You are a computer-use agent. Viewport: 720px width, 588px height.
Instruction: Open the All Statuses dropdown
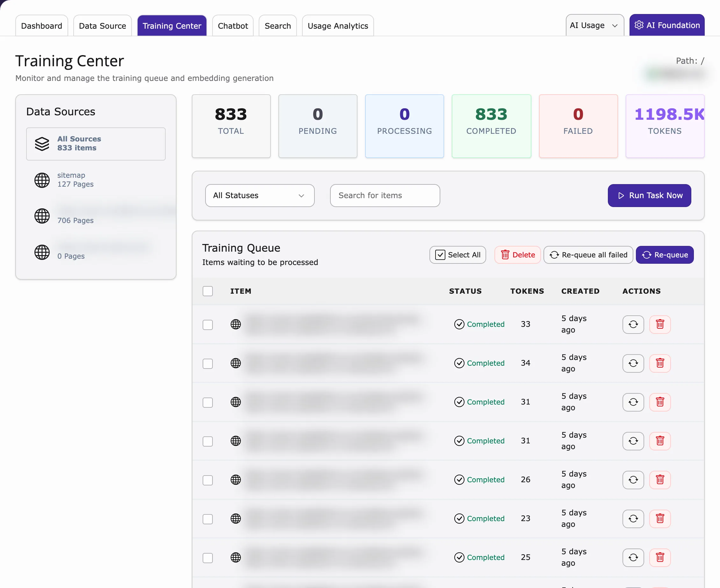coord(260,196)
